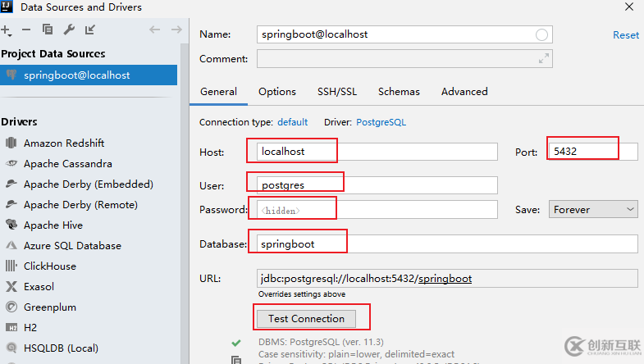
Task: Click HSQLDB magnifier icon
Action: [11, 348]
